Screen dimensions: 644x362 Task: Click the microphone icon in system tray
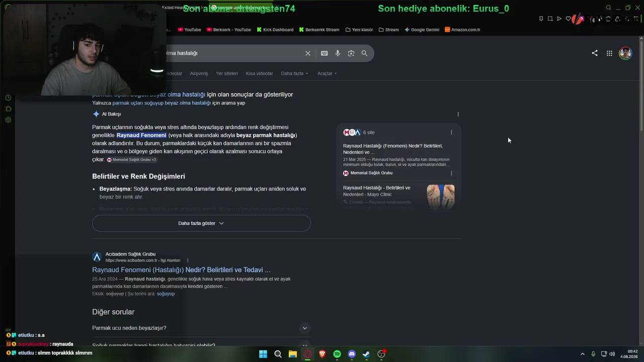pos(593,354)
